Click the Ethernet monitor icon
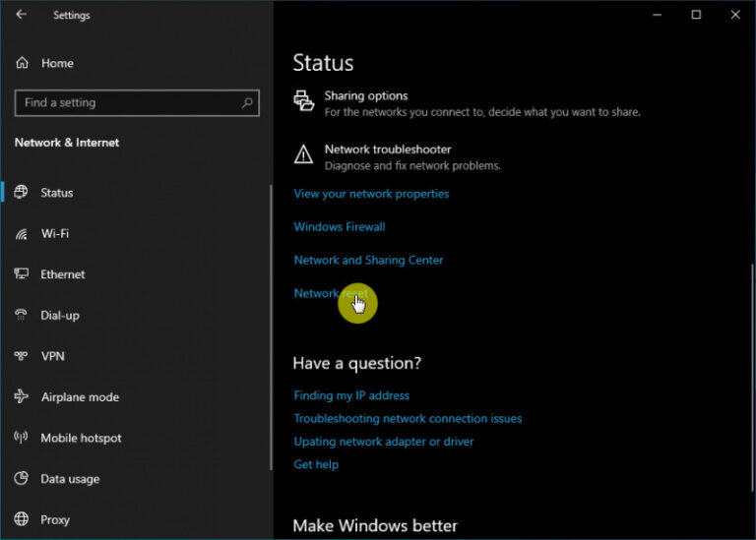This screenshot has width=756, height=540. (22, 274)
